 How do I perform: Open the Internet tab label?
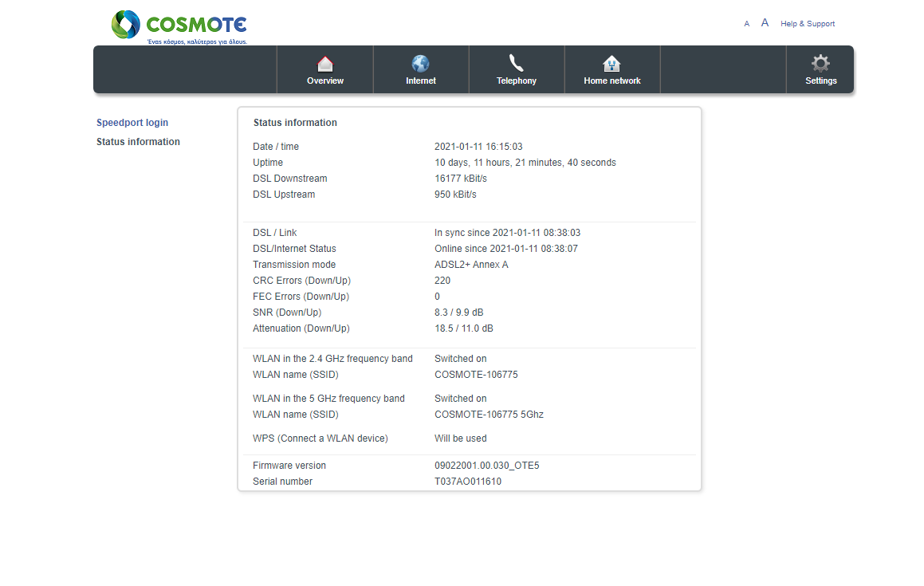tap(421, 81)
